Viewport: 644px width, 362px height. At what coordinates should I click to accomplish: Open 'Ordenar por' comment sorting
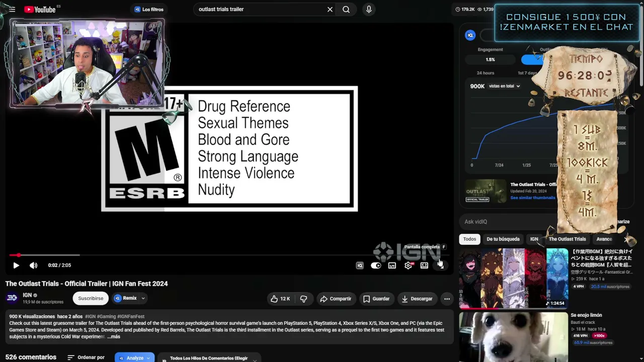pos(86,357)
